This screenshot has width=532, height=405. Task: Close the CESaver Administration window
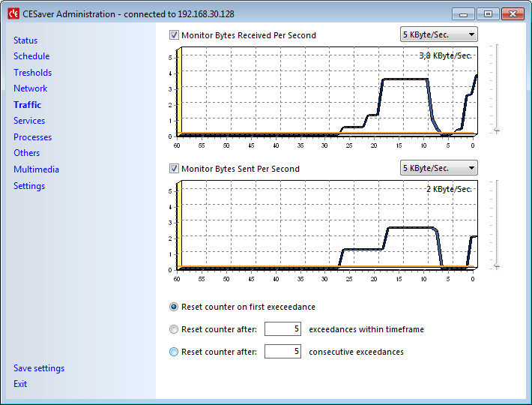(513, 14)
